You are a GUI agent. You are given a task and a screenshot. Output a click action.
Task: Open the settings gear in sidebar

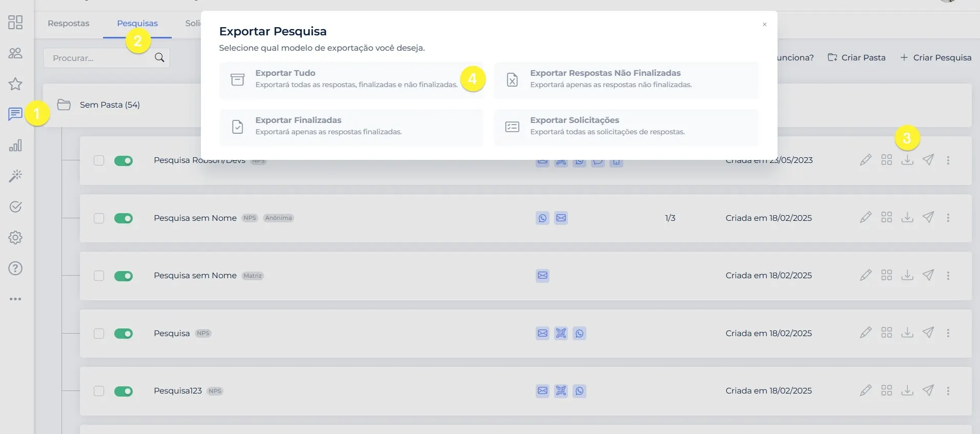[x=15, y=238]
